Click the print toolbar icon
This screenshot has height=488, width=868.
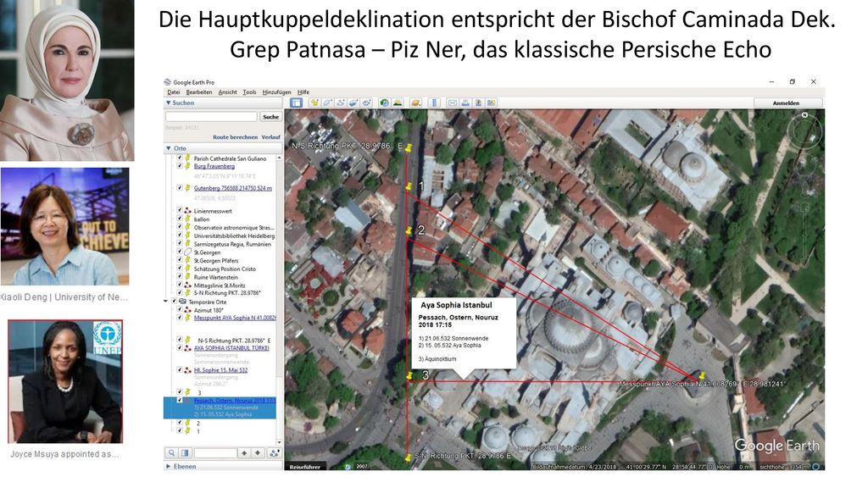point(465,103)
